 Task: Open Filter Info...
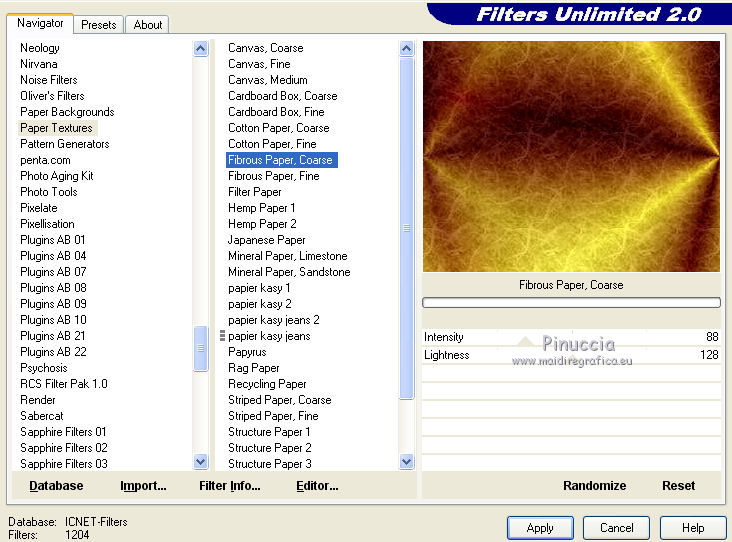[230, 486]
